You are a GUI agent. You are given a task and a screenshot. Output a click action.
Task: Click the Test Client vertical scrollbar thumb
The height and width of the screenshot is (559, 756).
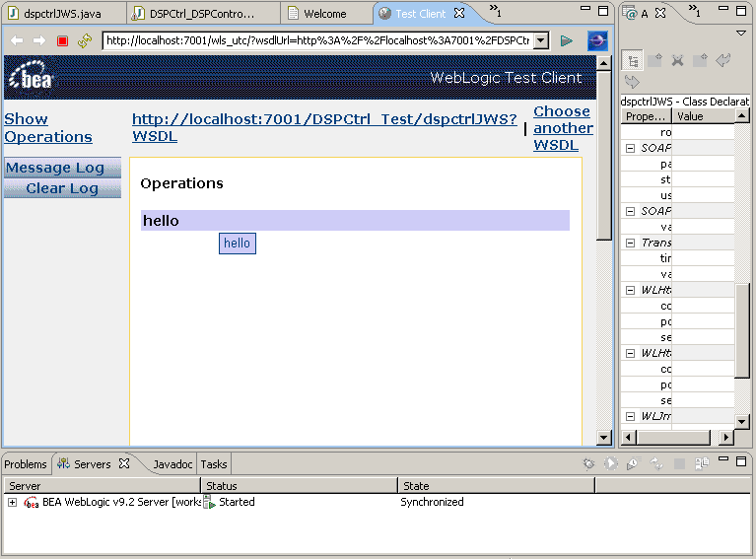603,155
